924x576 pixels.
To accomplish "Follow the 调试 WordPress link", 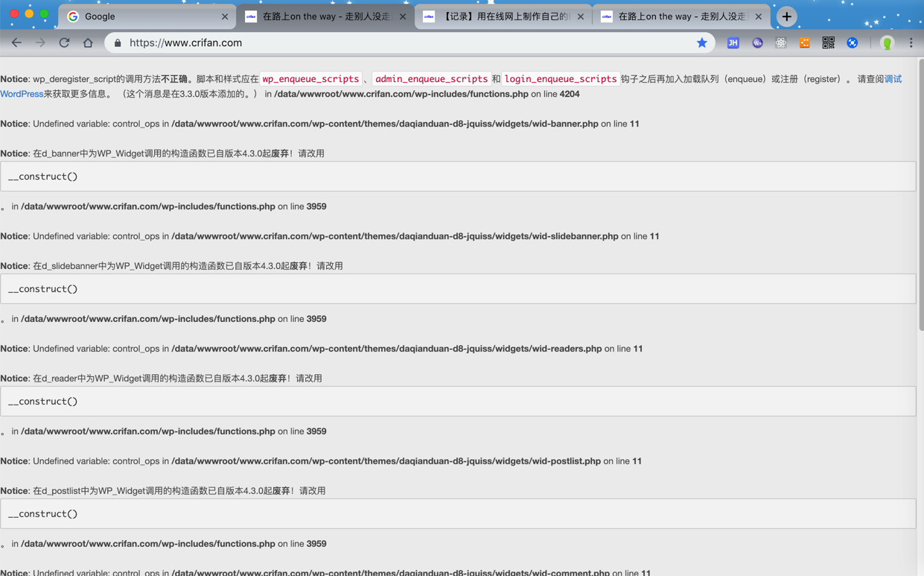I will click(892, 79).
